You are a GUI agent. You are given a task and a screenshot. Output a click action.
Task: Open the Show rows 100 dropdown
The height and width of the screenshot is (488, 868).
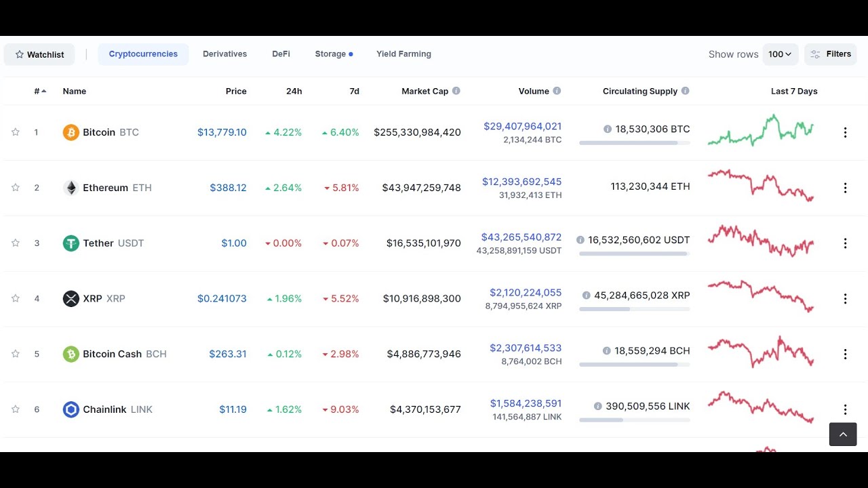pos(780,54)
